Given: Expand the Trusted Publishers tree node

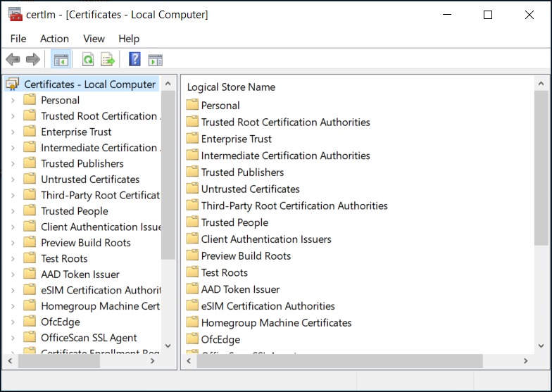Looking at the screenshot, I should [x=13, y=163].
